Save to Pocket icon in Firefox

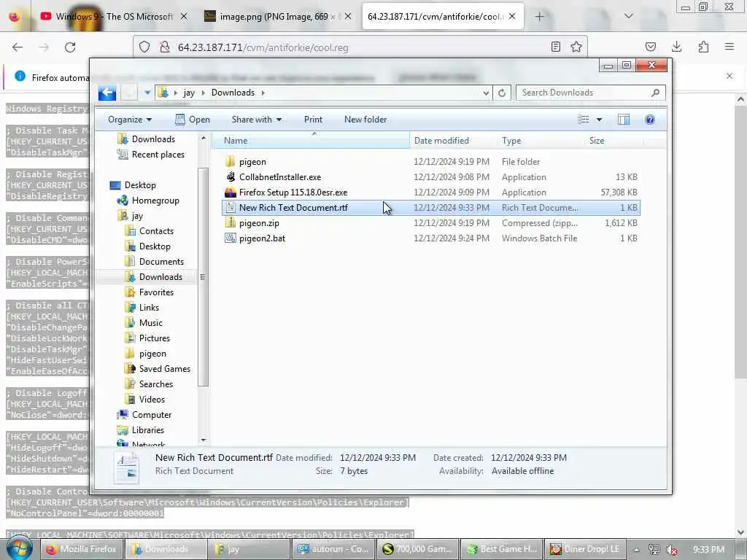(650, 47)
